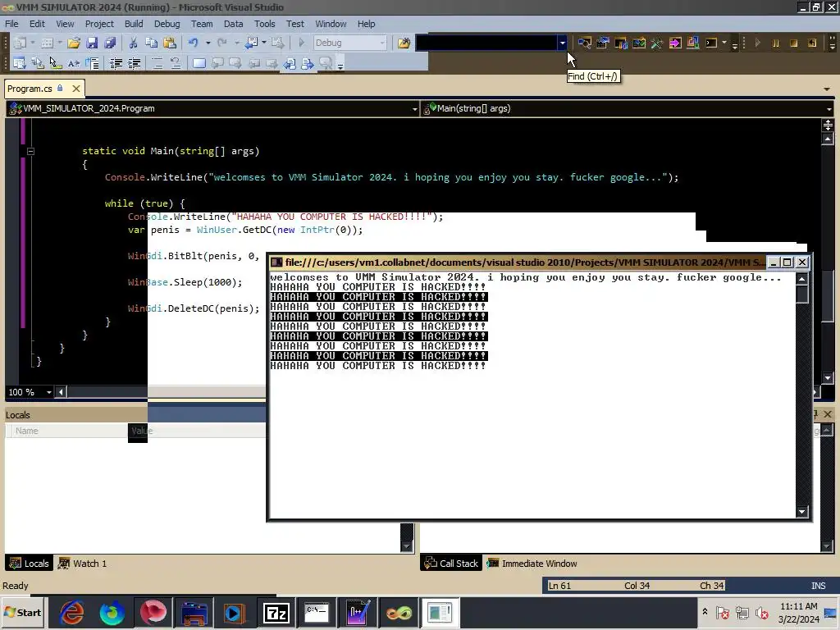Click the Find in Files folder icon
This screenshot has width=840, height=630.
tap(404, 43)
